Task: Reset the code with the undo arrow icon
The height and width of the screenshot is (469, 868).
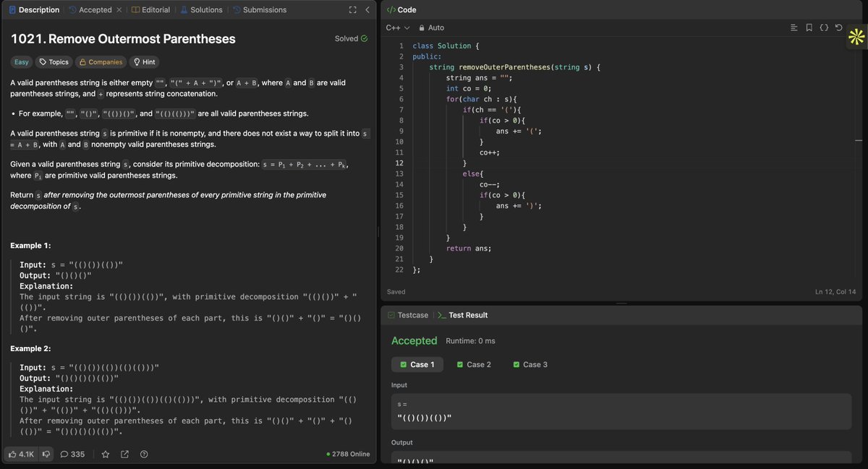Action: tap(838, 27)
